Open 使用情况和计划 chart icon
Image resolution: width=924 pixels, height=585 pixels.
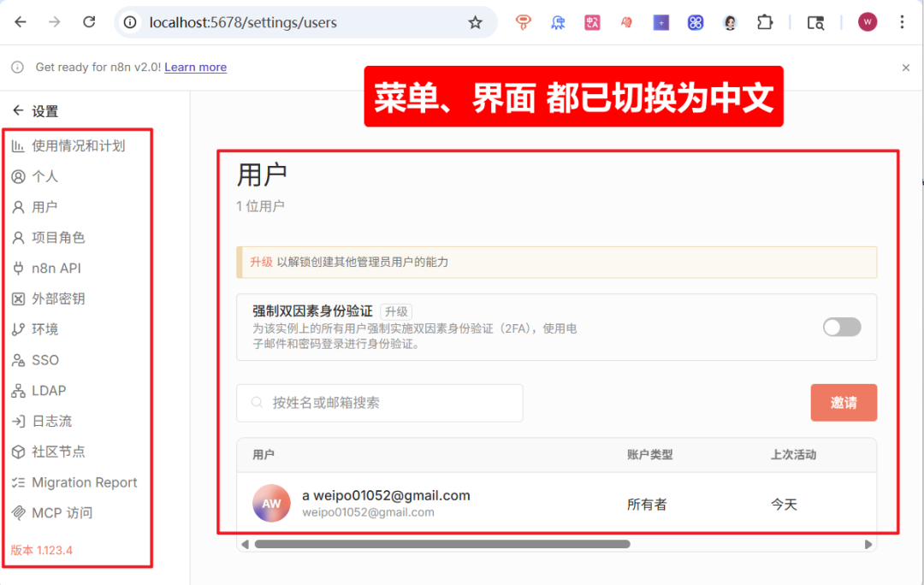[x=18, y=145]
